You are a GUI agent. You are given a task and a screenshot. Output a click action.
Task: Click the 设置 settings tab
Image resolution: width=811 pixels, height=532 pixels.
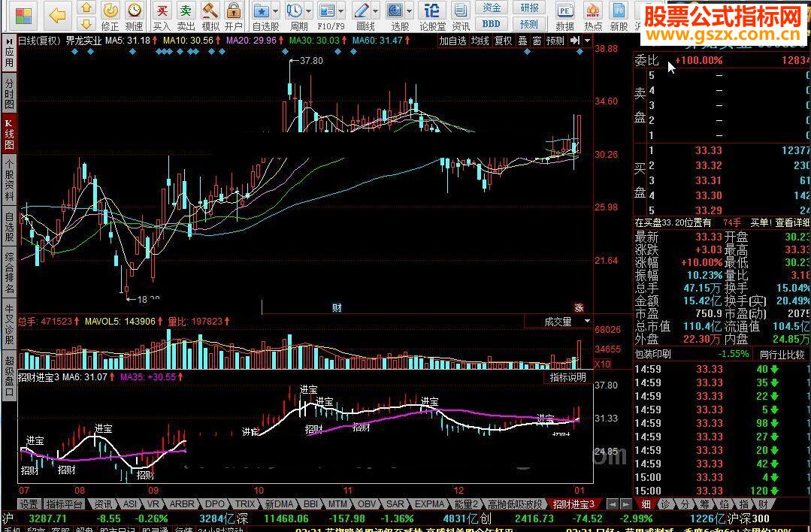coord(29,503)
